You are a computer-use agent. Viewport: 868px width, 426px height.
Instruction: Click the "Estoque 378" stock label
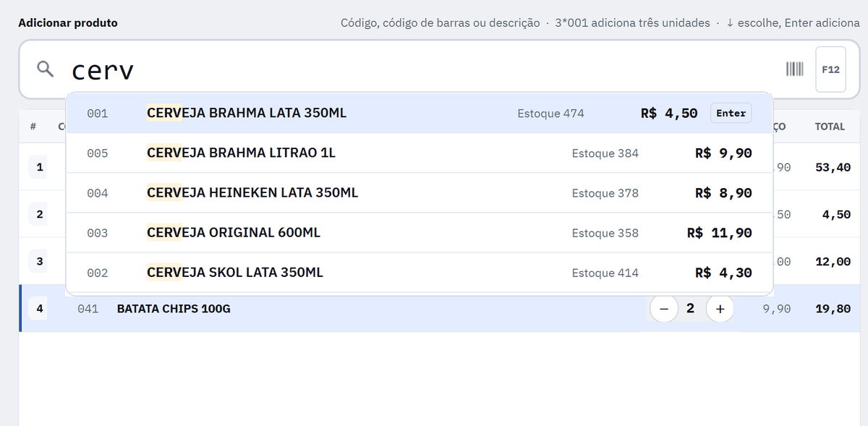(x=605, y=193)
